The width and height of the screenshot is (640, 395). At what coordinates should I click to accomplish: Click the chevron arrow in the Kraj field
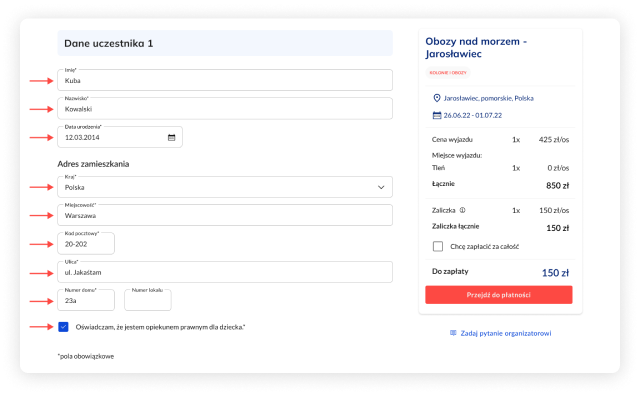pyautogui.click(x=381, y=187)
